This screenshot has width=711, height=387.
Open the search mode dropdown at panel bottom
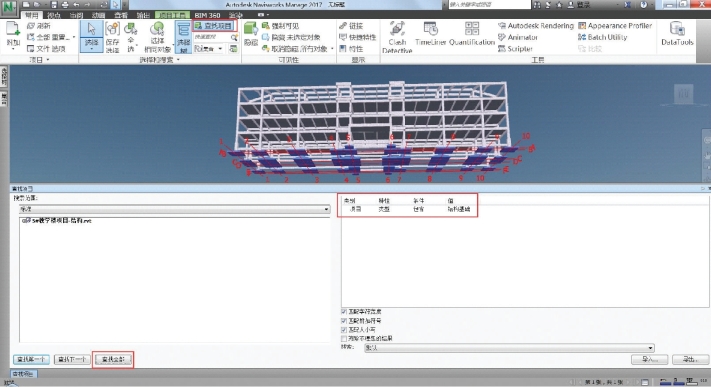tap(509, 348)
